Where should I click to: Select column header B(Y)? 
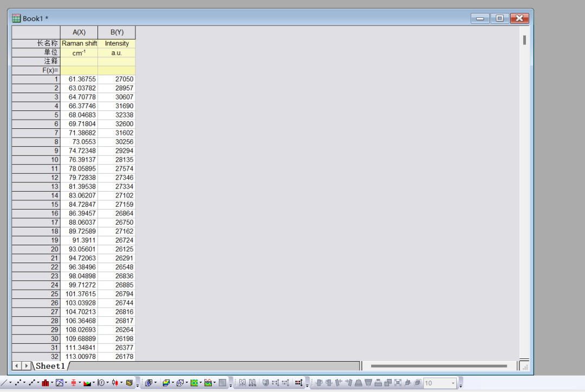(116, 32)
